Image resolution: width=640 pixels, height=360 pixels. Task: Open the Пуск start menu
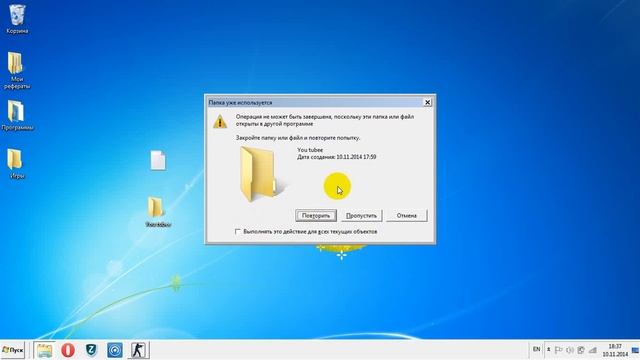coord(13,350)
